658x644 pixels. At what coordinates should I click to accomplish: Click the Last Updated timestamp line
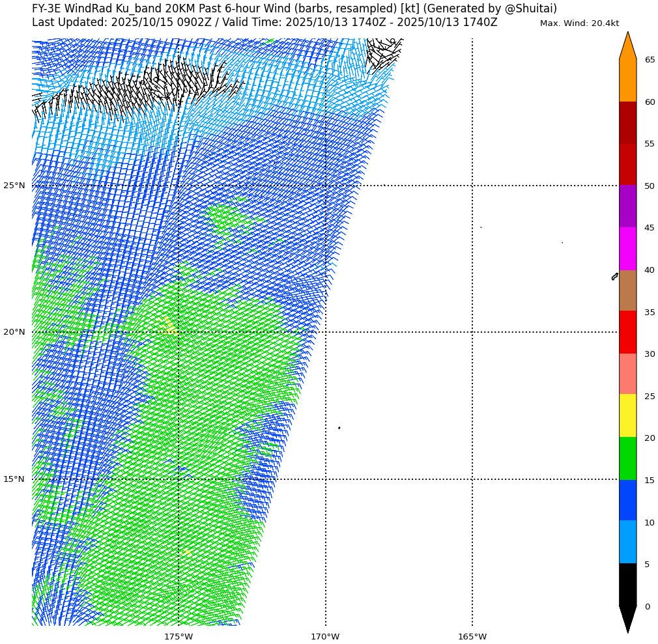click(x=265, y=22)
